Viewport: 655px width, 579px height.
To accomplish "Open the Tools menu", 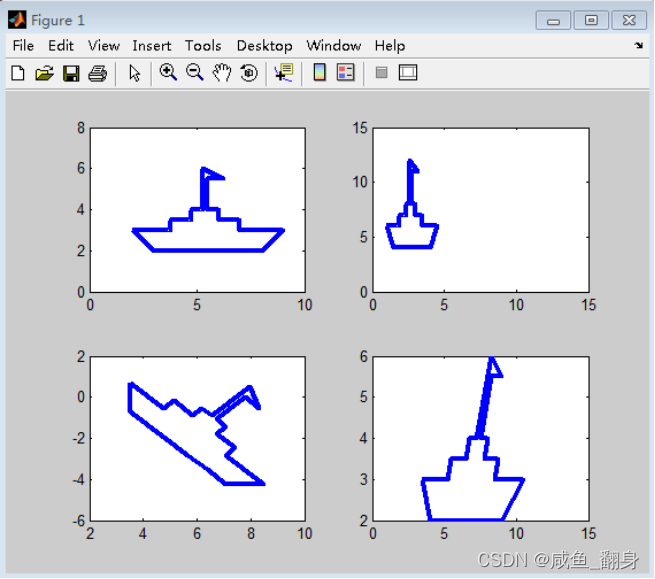I will [203, 45].
